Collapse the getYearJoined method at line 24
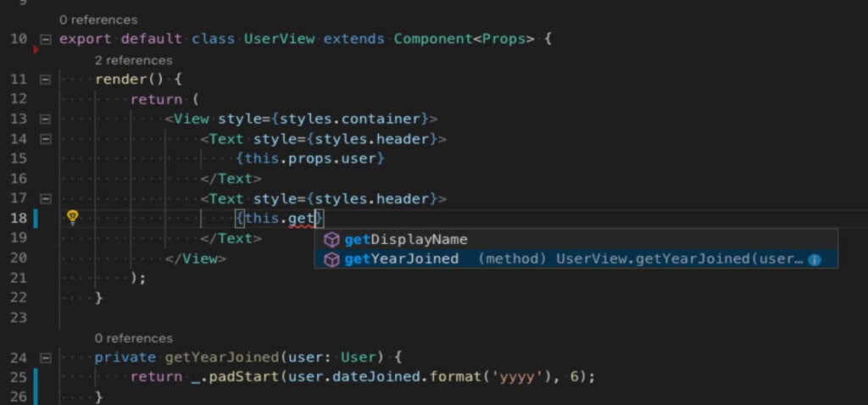The width and height of the screenshot is (868, 405). tap(45, 358)
